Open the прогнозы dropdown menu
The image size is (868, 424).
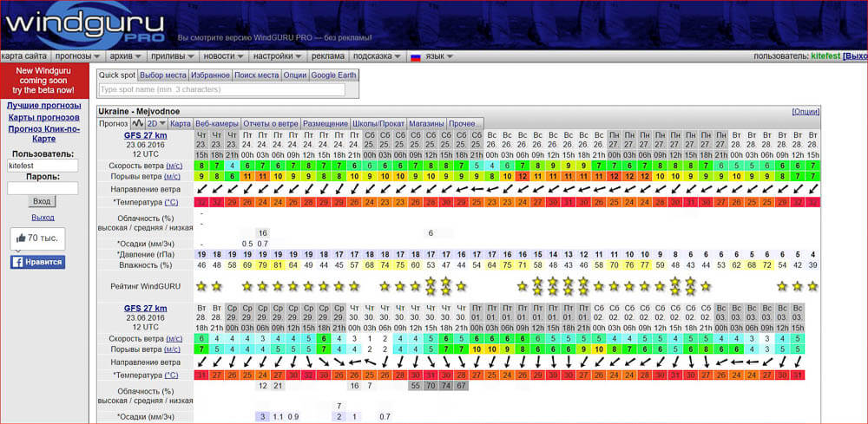pyautogui.click(x=77, y=56)
